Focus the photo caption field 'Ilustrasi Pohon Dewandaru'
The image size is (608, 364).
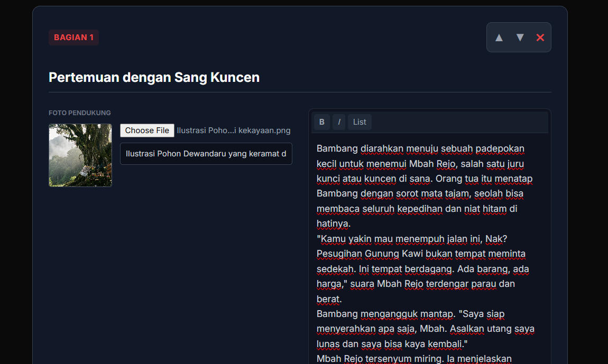206,154
